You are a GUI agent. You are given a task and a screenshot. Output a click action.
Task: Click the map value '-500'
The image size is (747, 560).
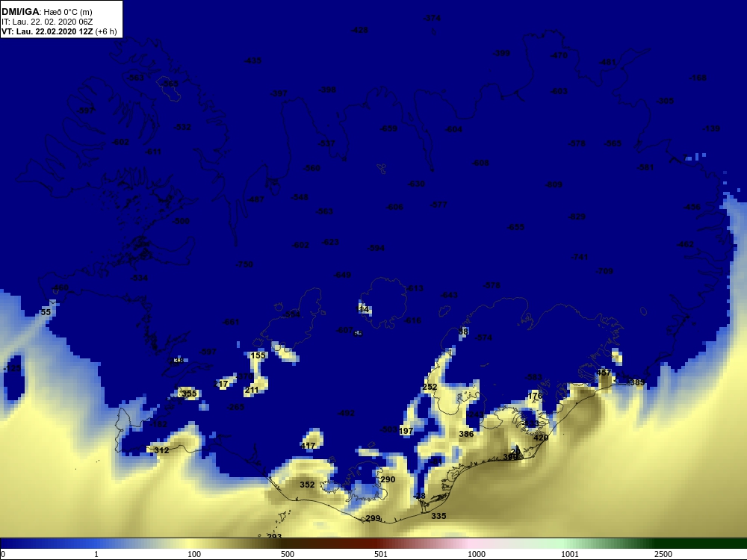click(181, 222)
